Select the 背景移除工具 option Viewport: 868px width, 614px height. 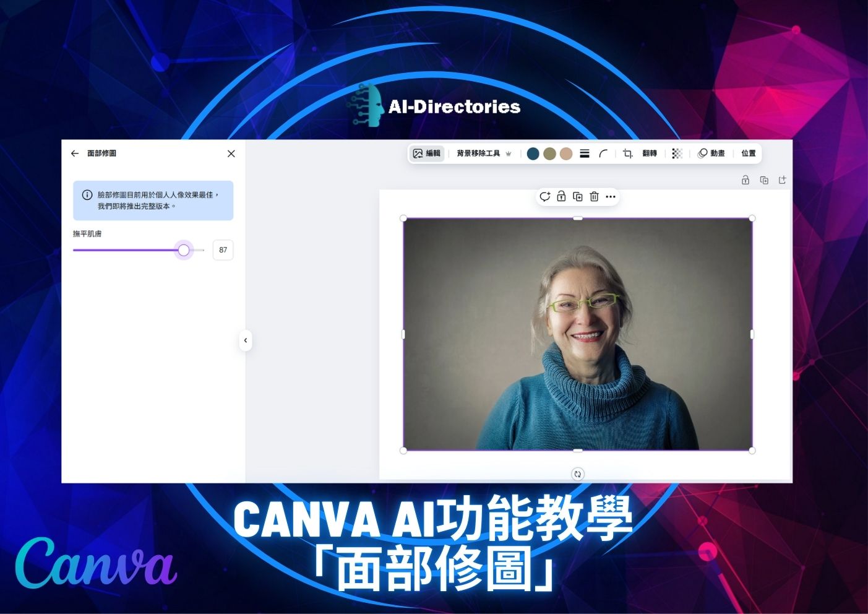coord(478,153)
